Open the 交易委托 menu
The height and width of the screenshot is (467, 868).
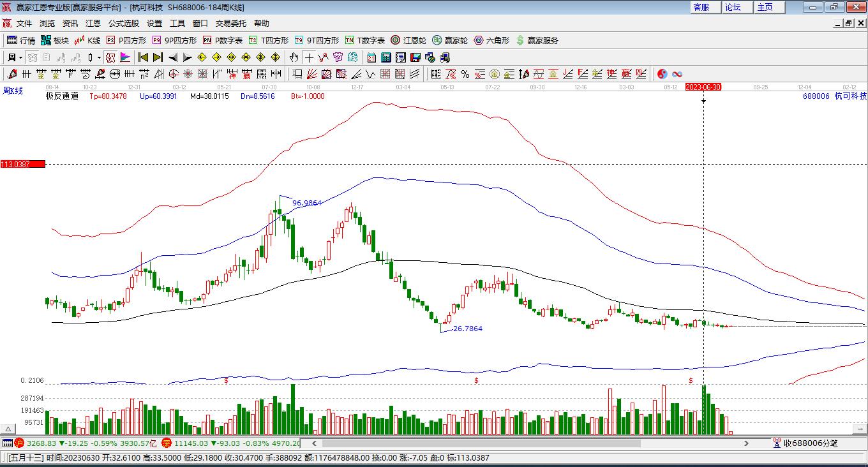coord(231,23)
